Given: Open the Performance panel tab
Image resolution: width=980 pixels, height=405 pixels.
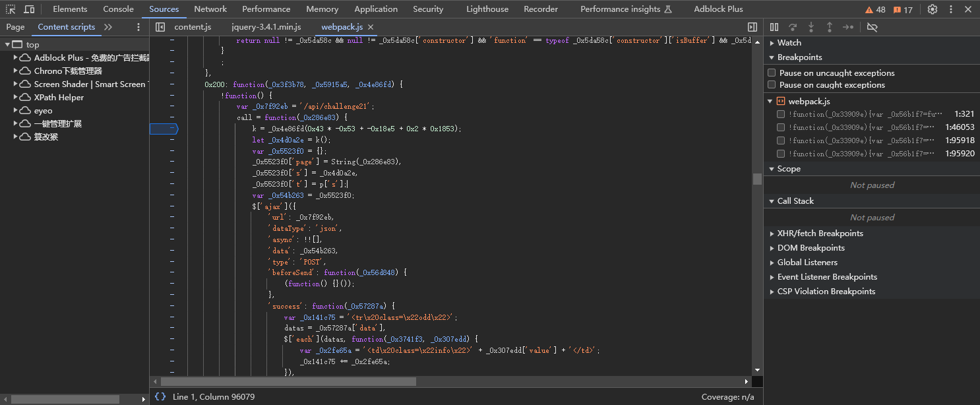Looking at the screenshot, I should click(x=266, y=9).
